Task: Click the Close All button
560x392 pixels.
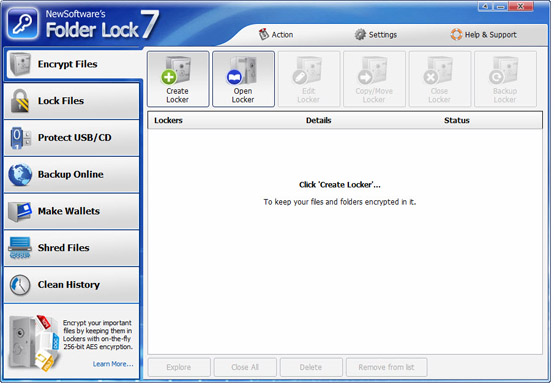Action: coord(245,367)
